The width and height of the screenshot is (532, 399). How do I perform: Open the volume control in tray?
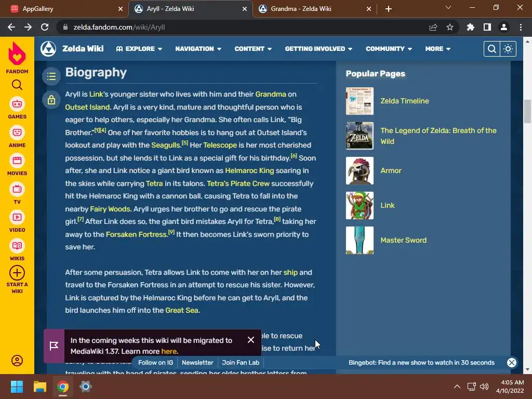click(x=484, y=387)
